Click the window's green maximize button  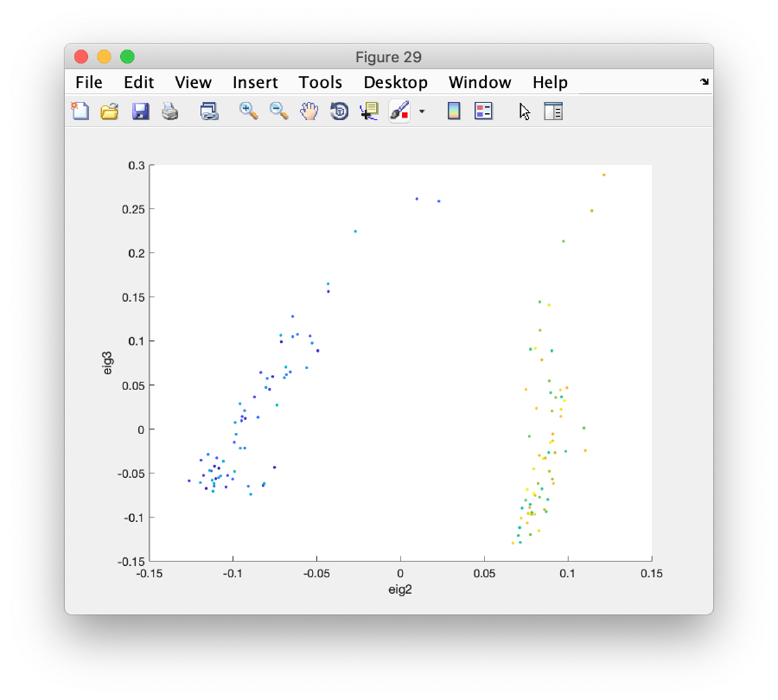(x=127, y=57)
